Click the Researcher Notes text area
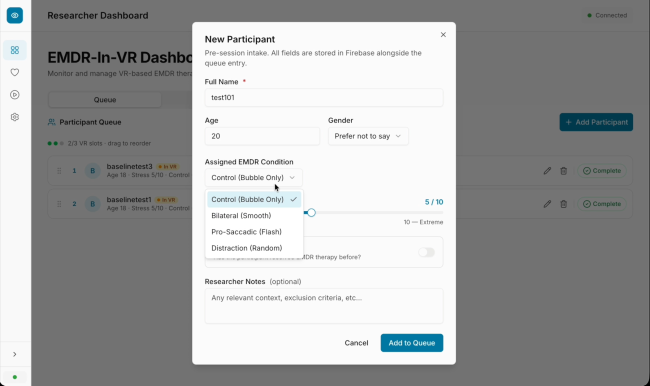Image resolution: width=650 pixels, height=386 pixels. pyautogui.click(x=324, y=306)
